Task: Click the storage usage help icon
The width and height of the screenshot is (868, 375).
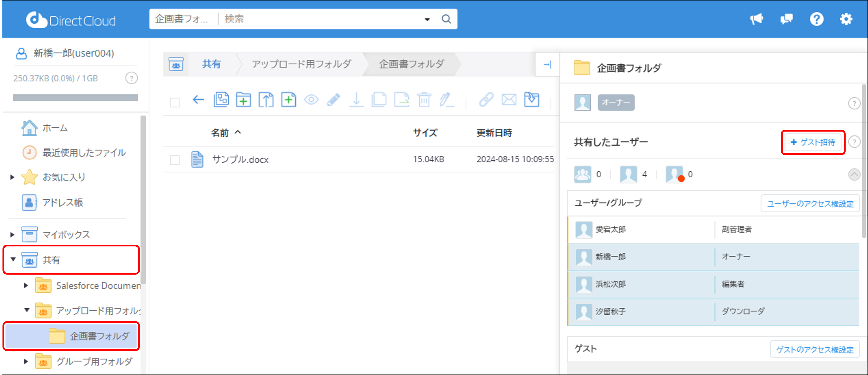Action: (131, 78)
